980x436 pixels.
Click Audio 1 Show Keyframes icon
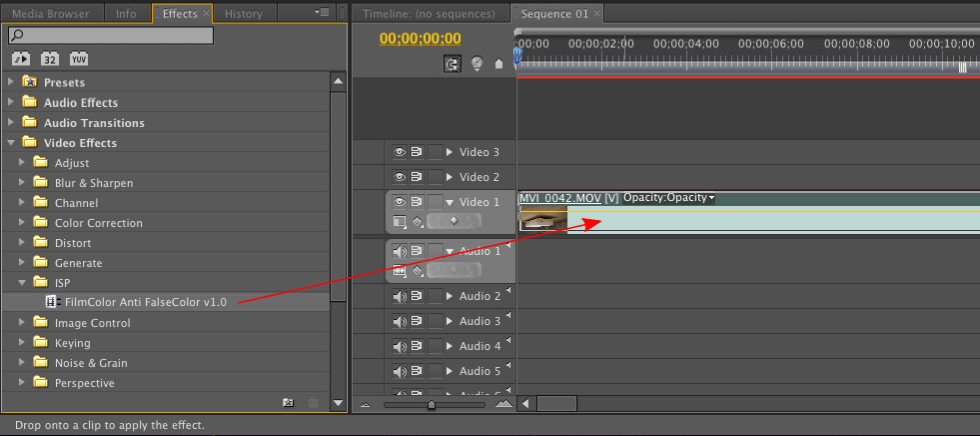pyautogui.click(x=418, y=271)
